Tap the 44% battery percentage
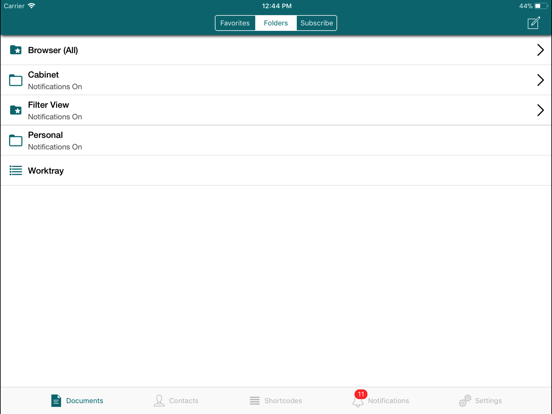552x414 pixels. click(525, 6)
